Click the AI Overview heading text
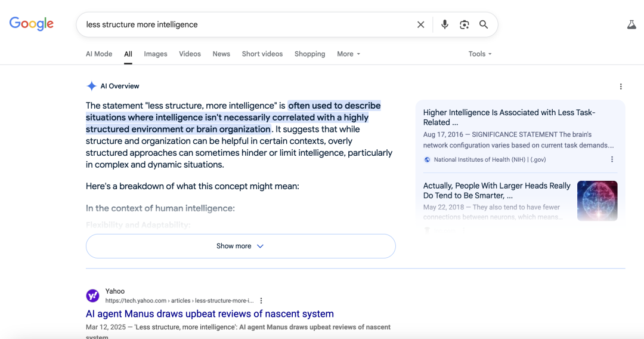This screenshot has width=644, height=339. [x=120, y=86]
